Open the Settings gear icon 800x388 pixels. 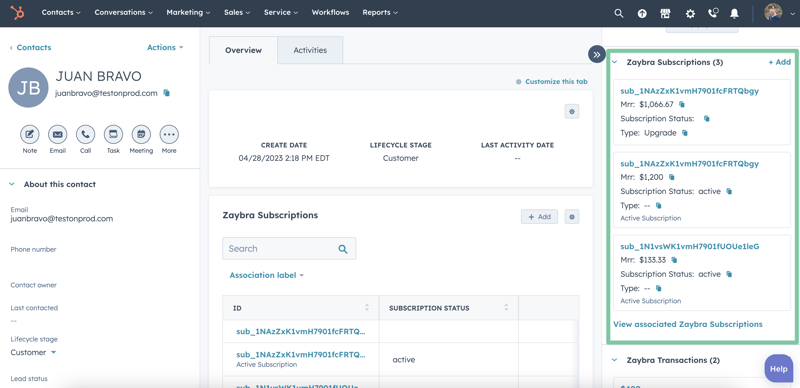coord(690,13)
